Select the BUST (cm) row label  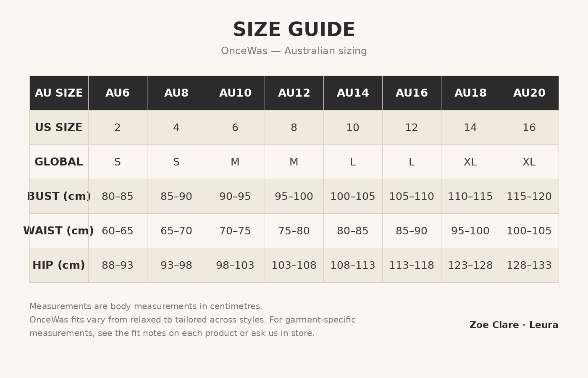[59, 197]
